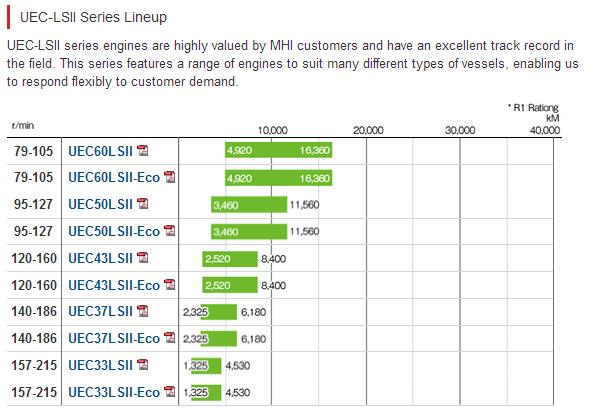Open the UEC50LSII link
This screenshot has height=417, width=591.
point(100,204)
